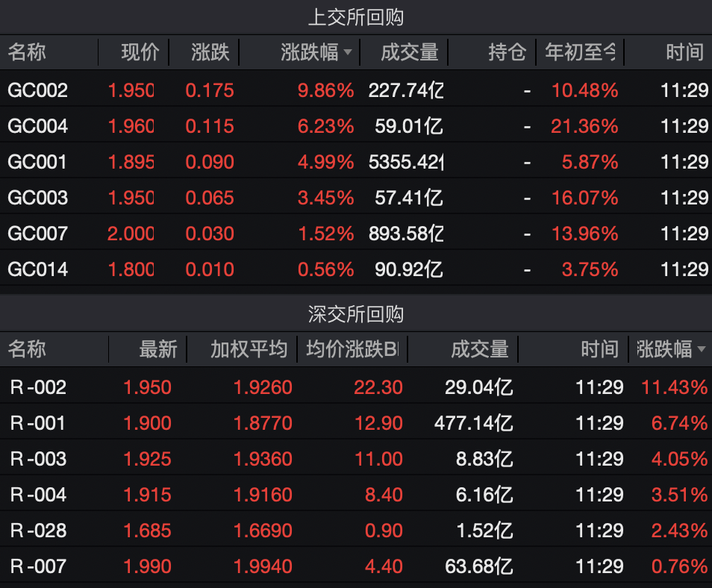Viewport: 712px width, 588px height.
Task: Click the 涨跌 column header
Action: coord(210,52)
